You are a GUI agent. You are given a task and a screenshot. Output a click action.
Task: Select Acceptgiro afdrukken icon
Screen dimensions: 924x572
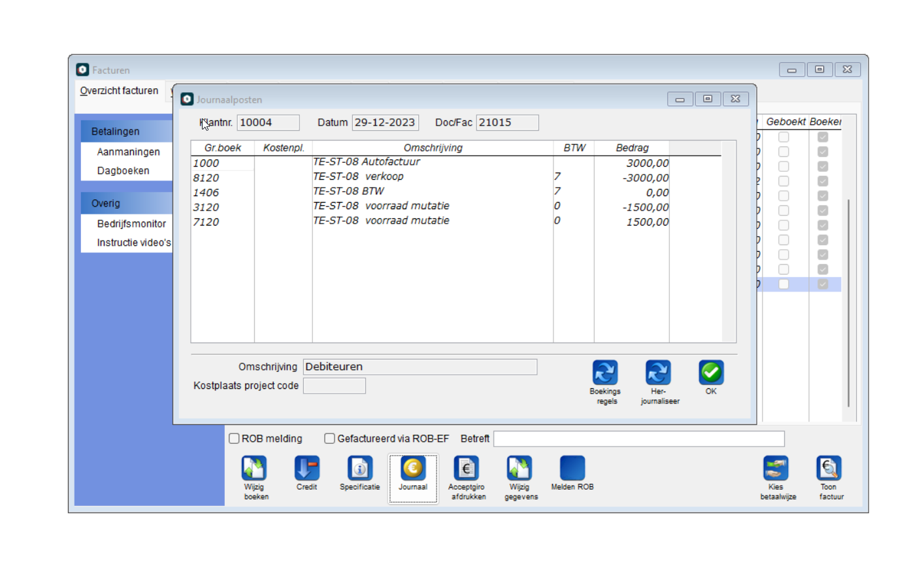(467, 469)
